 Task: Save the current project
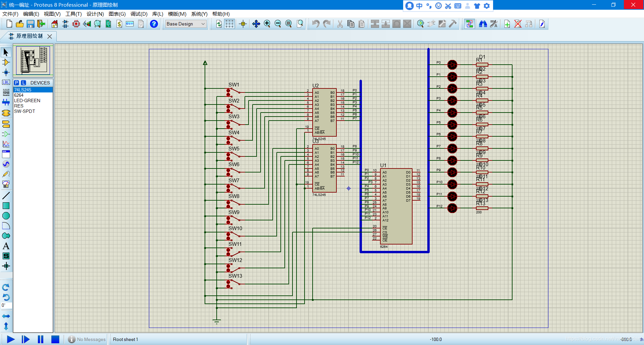(31, 24)
